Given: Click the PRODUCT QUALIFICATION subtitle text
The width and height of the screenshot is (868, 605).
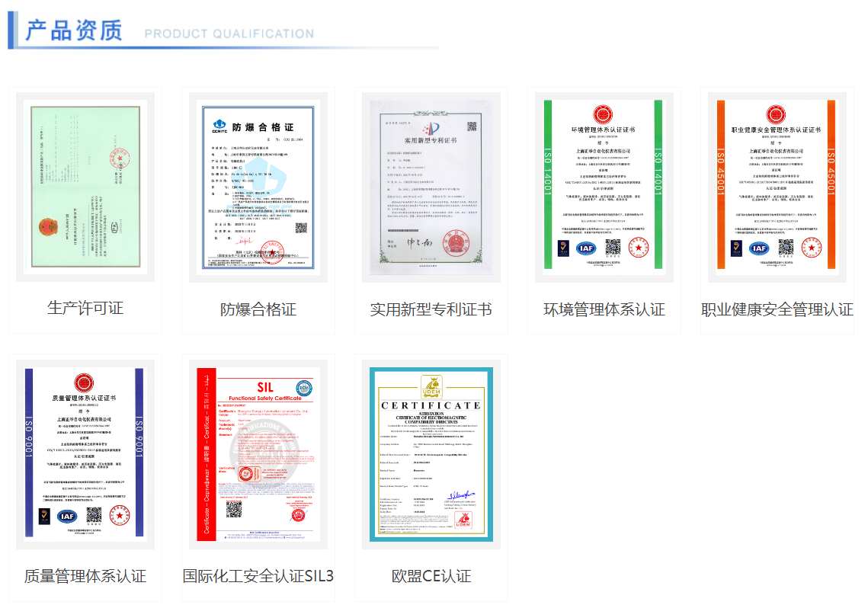Looking at the screenshot, I should tap(229, 34).
